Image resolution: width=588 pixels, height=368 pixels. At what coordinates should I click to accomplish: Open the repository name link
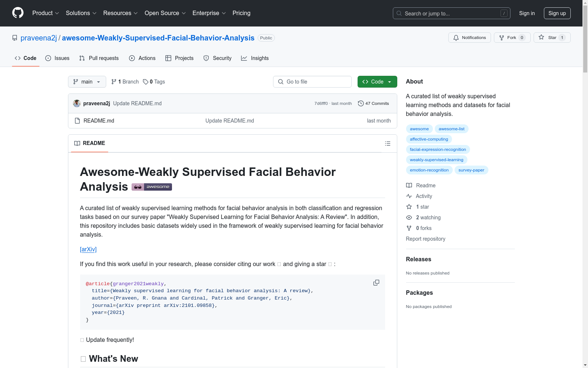158,38
